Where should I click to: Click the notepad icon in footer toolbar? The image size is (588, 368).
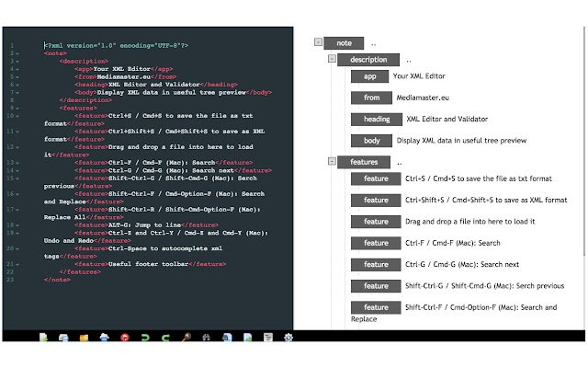(267, 338)
